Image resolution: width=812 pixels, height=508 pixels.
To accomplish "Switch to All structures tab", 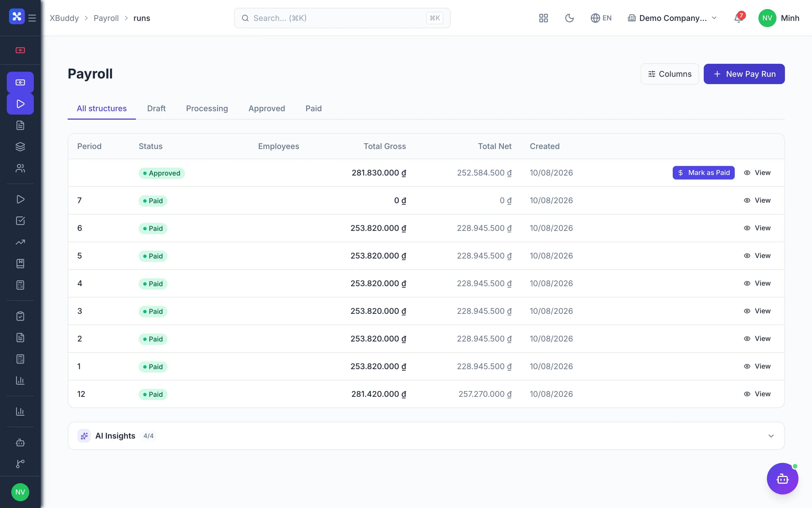I will [102, 109].
